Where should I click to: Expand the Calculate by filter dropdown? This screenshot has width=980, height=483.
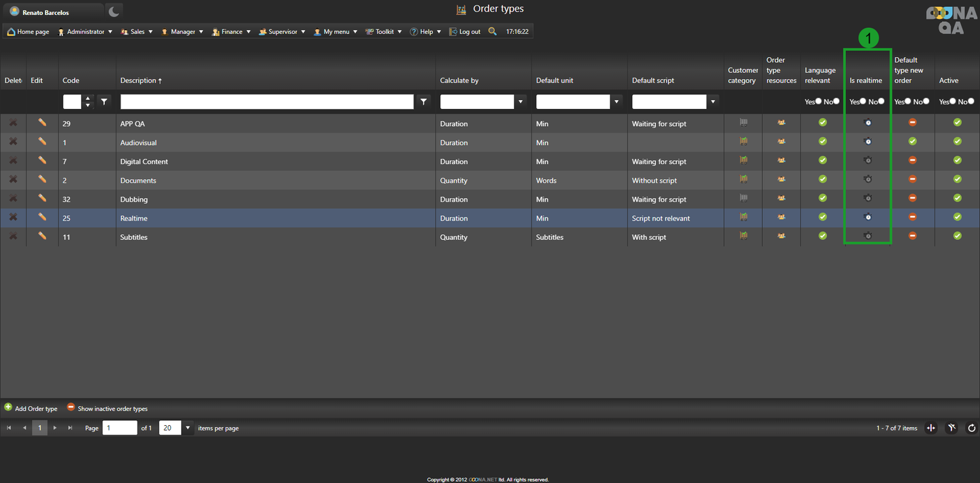click(521, 102)
